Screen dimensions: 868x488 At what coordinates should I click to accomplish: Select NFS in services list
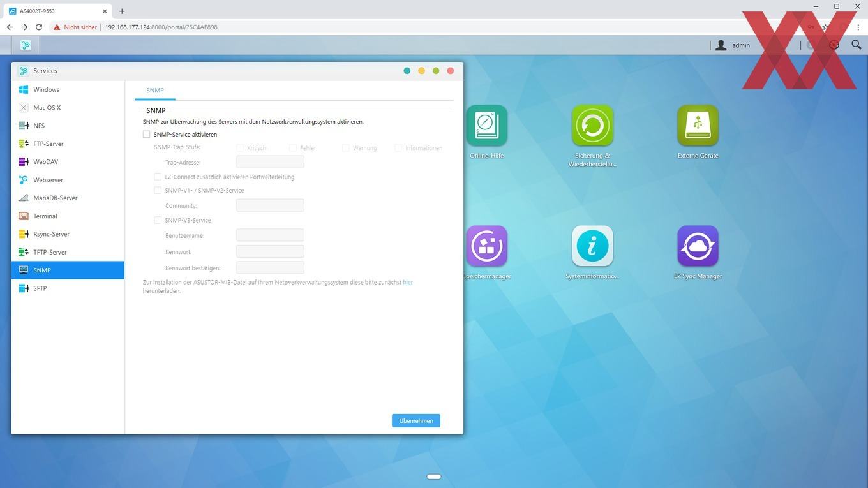pyautogui.click(x=68, y=126)
